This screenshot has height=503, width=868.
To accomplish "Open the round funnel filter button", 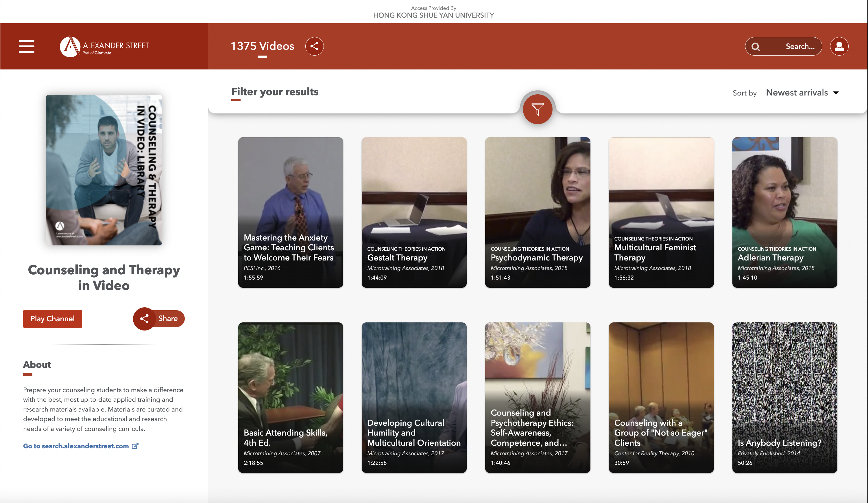I will 537,109.
